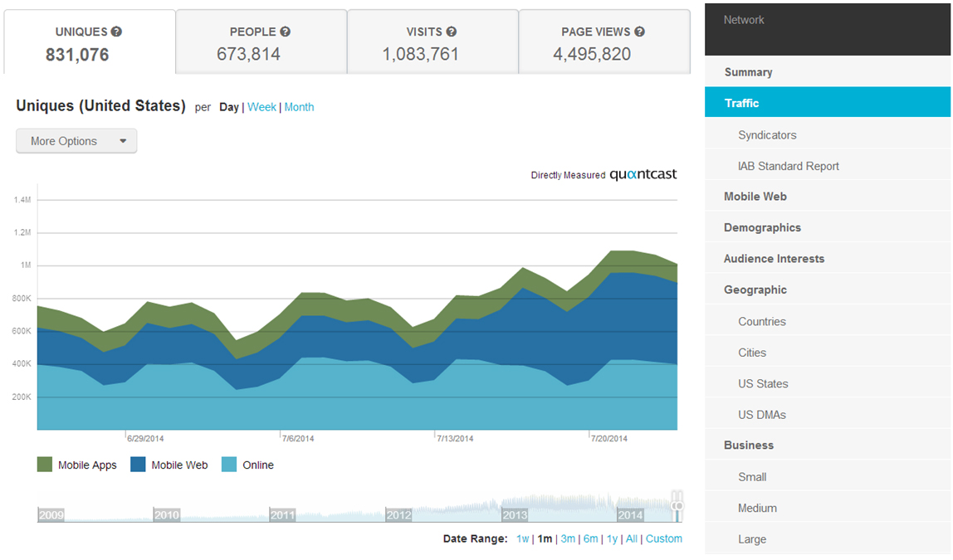Select US States under Geographic

(763, 383)
